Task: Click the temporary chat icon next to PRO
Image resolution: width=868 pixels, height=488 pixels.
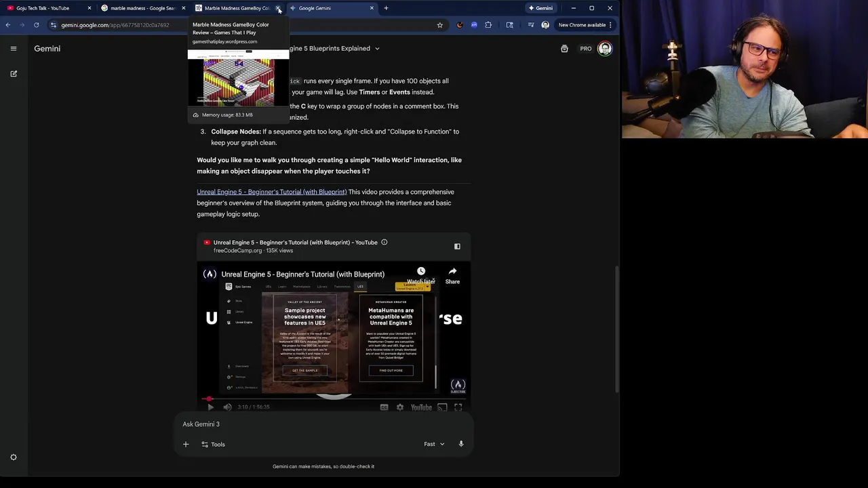Action: coord(564,49)
